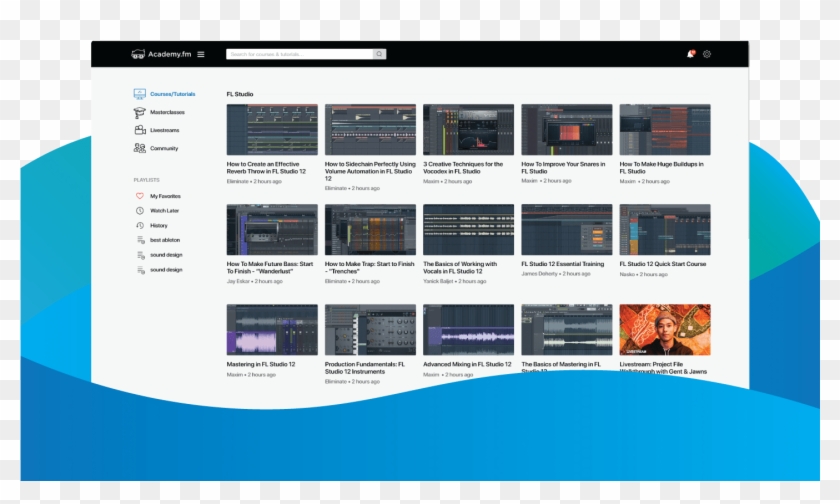Open the notifications bell
This screenshot has width=840, height=504.
click(691, 54)
